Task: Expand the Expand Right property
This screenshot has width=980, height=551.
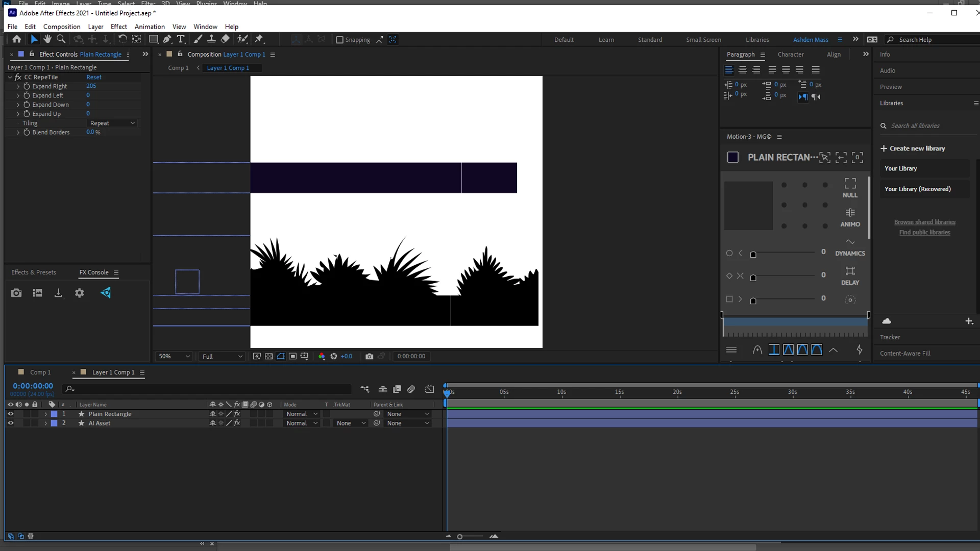Action: point(18,86)
